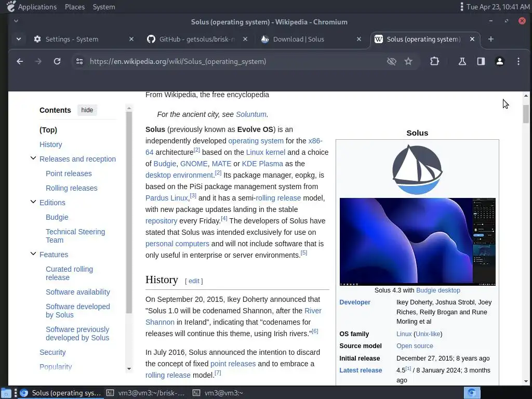The height and width of the screenshot is (399, 532).
Task: Jump to (Top) in contents
Action: [x=48, y=129]
